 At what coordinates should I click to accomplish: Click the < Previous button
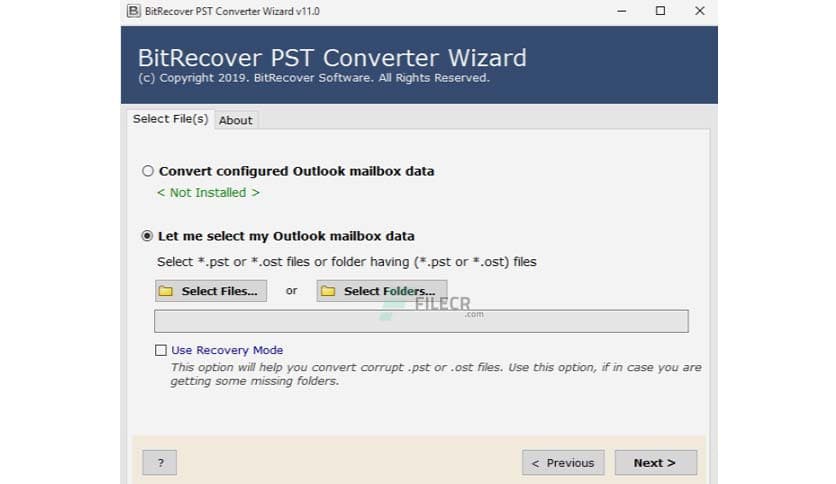[x=563, y=463]
